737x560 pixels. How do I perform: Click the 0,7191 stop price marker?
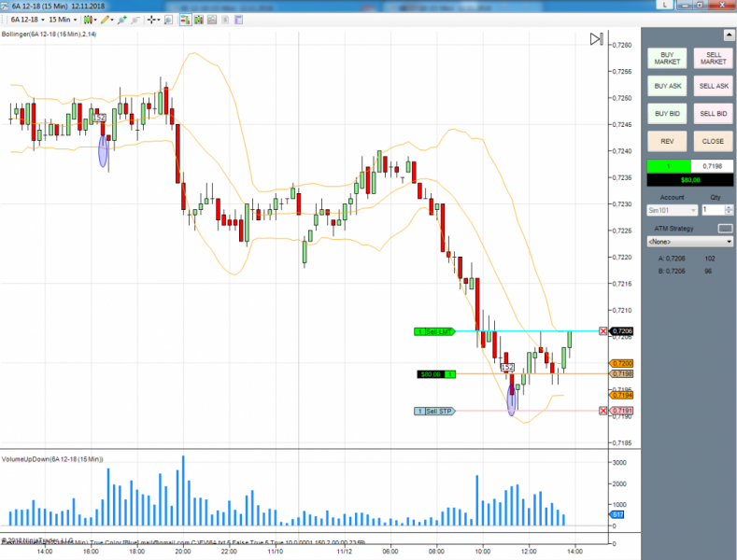pyautogui.click(x=622, y=411)
